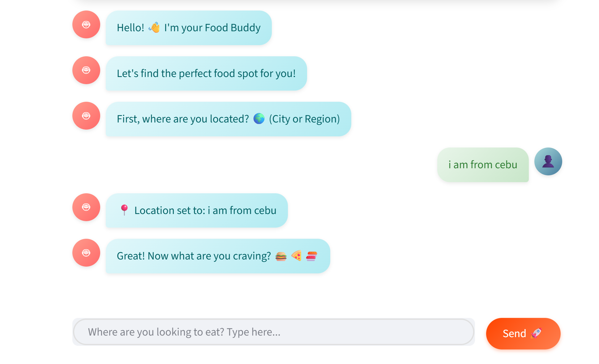Click bot avatar next to "Let's find" message

click(86, 70)
